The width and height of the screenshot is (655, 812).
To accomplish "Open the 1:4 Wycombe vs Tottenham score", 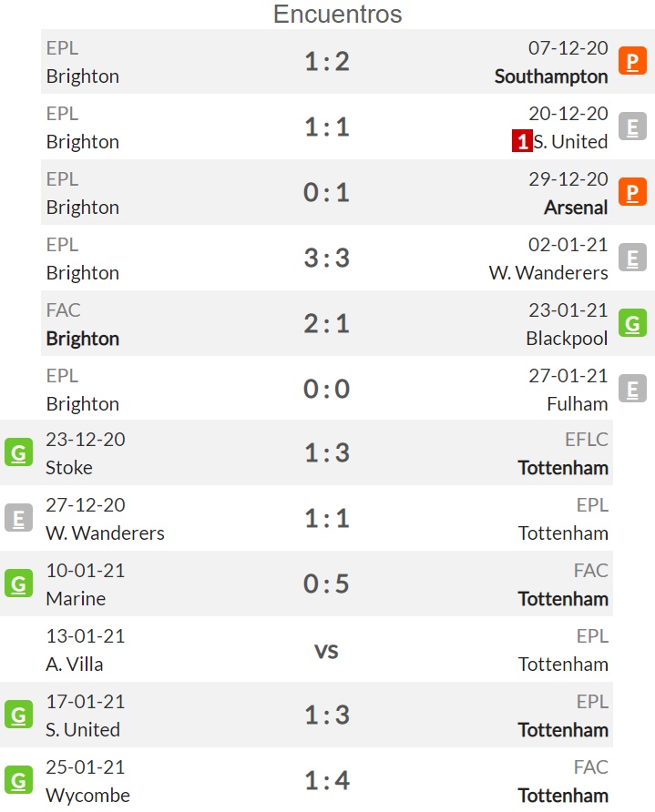I will point(327,780).
